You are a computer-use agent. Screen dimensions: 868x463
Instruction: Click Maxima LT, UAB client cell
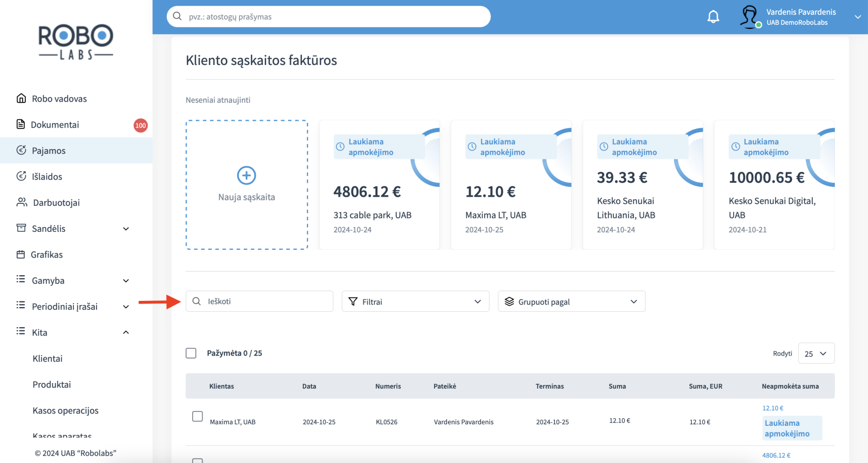point(233,422)
